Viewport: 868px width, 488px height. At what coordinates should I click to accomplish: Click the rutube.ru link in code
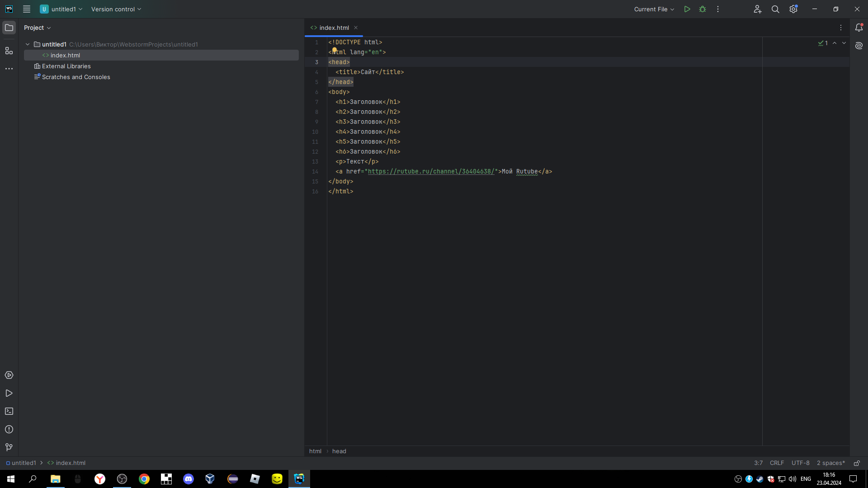431,172
